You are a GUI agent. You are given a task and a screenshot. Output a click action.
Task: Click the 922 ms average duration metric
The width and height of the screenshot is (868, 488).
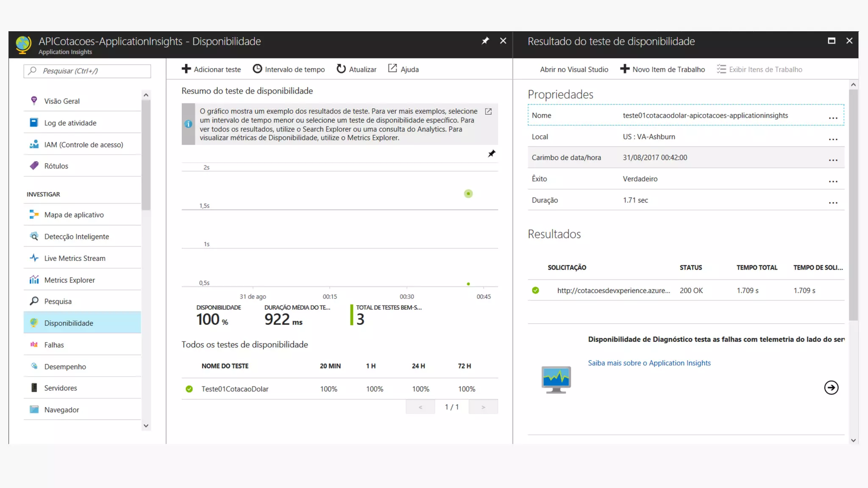pyautogui.click(x=284, y=319)
